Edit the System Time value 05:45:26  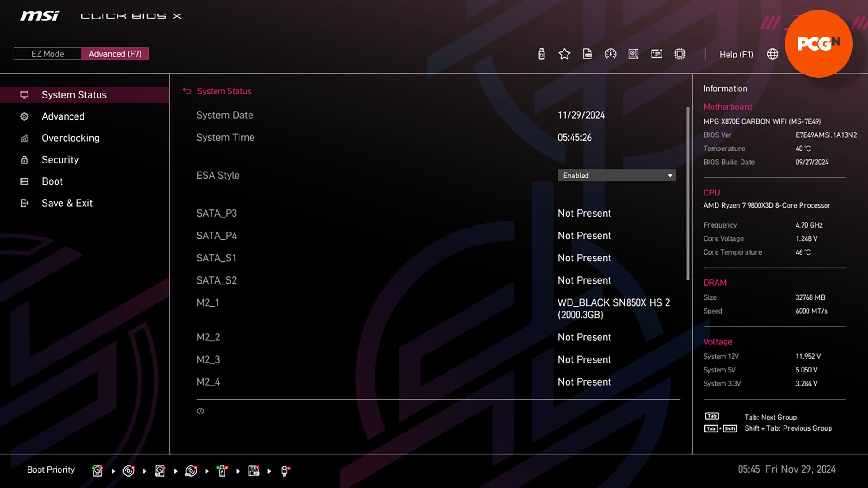point(575,137)
